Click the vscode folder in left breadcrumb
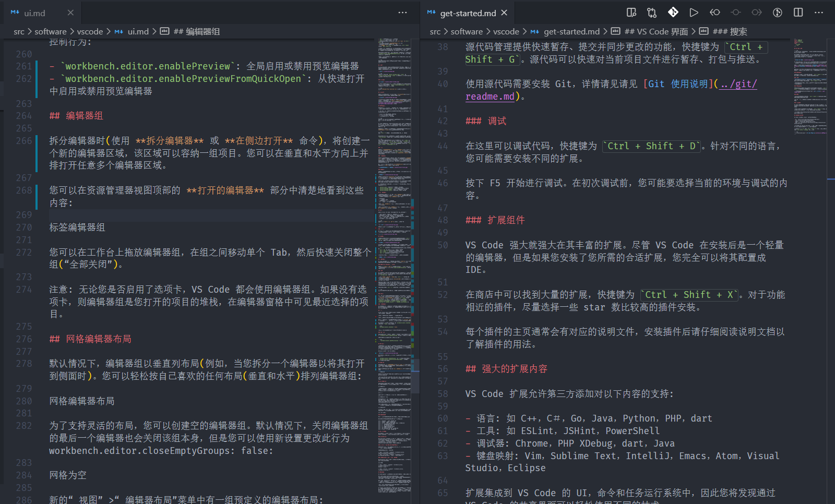The width and height of the screenshot is (835, 504). coord(90,31)
